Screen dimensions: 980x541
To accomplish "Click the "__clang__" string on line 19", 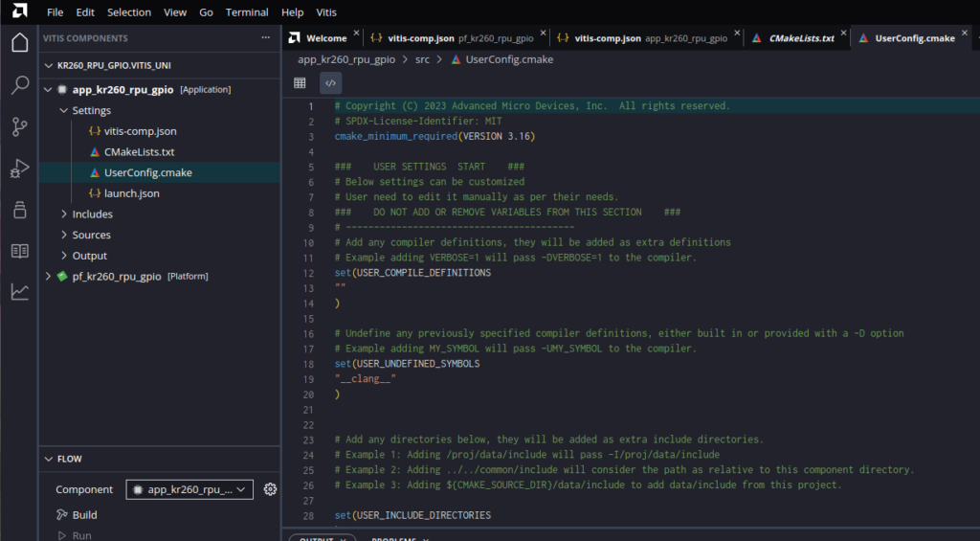I will click(366, 379).
